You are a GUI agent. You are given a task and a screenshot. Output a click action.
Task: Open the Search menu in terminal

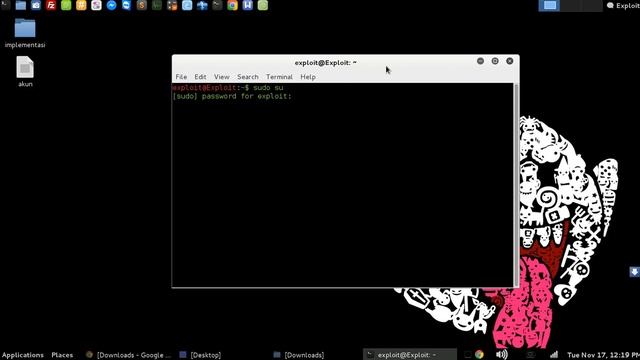coord(248,77)
